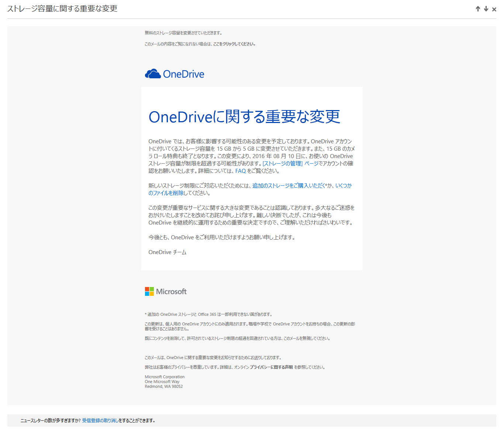Click the OneDrive チーム signature text
The image size is (504, 434).
[x=168, y=252]
